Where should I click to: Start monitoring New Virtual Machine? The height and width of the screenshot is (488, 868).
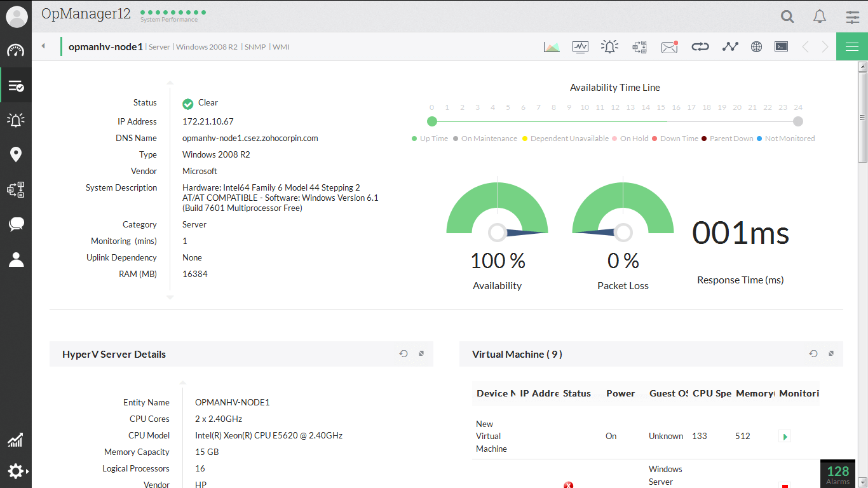coord(785,437)
